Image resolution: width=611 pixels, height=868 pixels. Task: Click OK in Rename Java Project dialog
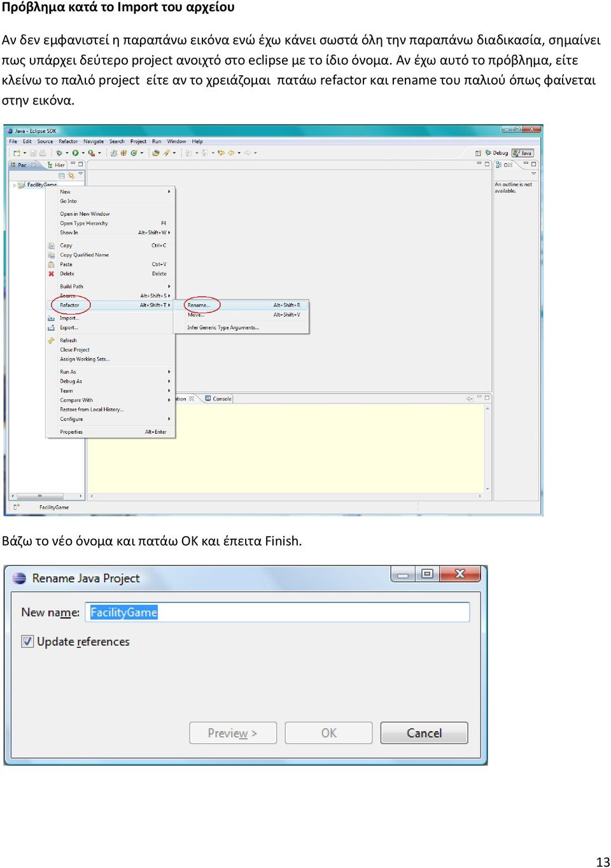(x=328, y=733)
